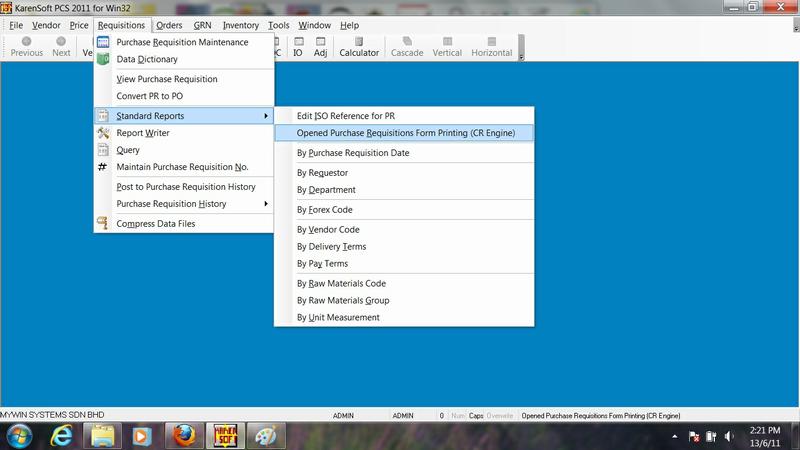This screenshot has height=450, width=800.
Task: Open the Vendor menu
Action: point(46,25)
